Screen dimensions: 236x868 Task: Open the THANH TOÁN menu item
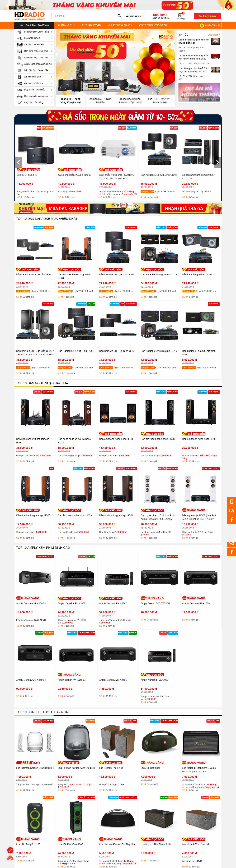92,25
